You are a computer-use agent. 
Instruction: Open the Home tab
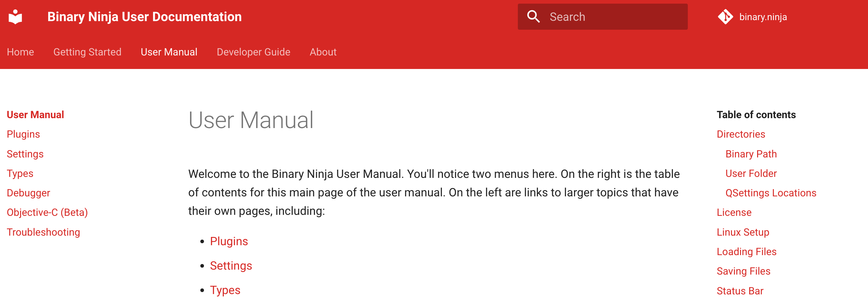[20, 52]
